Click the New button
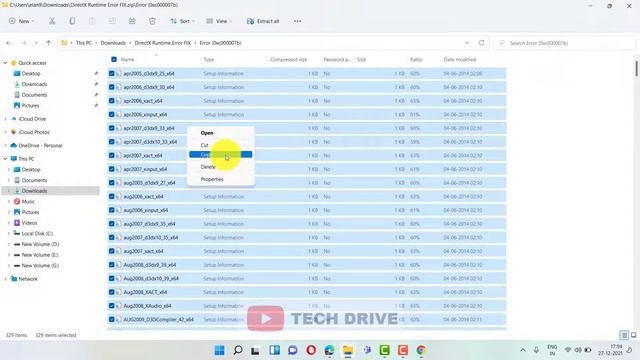 (21, 21)
